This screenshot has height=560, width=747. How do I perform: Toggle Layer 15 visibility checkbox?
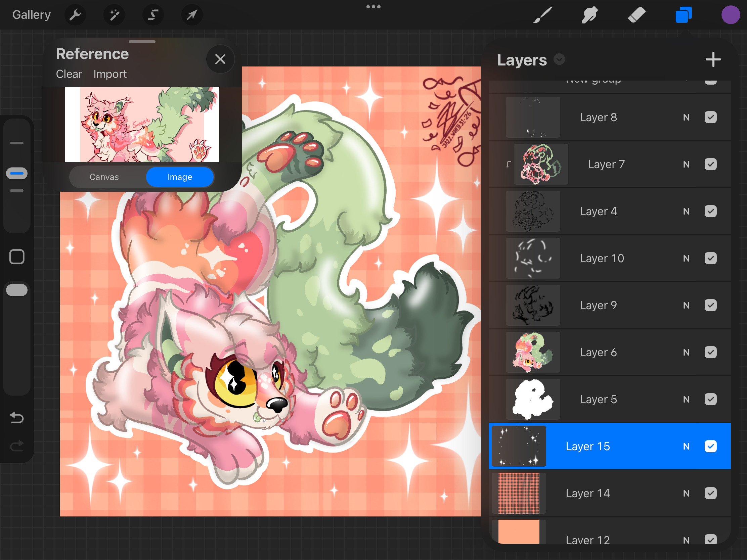coord(710,446)
